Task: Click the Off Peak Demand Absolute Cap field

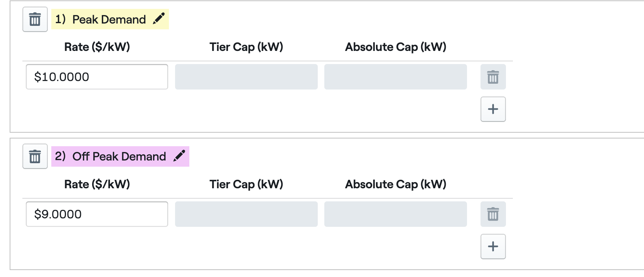Action: [x=395, y=214]
